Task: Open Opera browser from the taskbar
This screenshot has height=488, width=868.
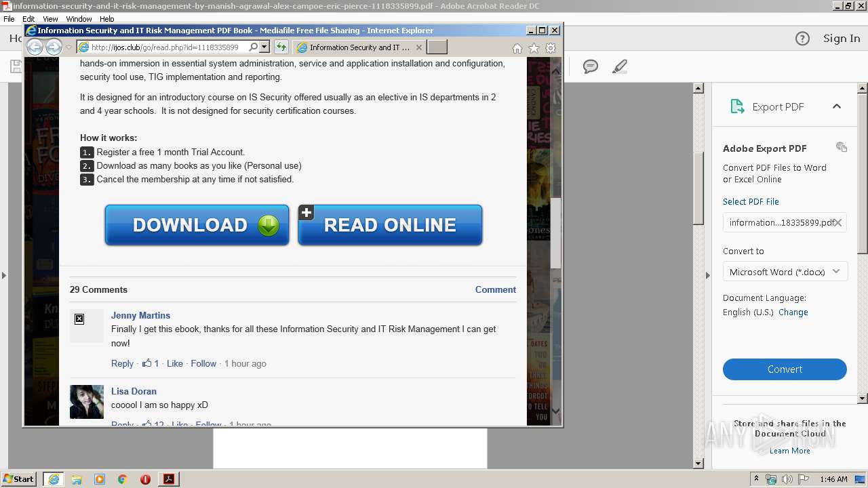Action: point(145,479)
